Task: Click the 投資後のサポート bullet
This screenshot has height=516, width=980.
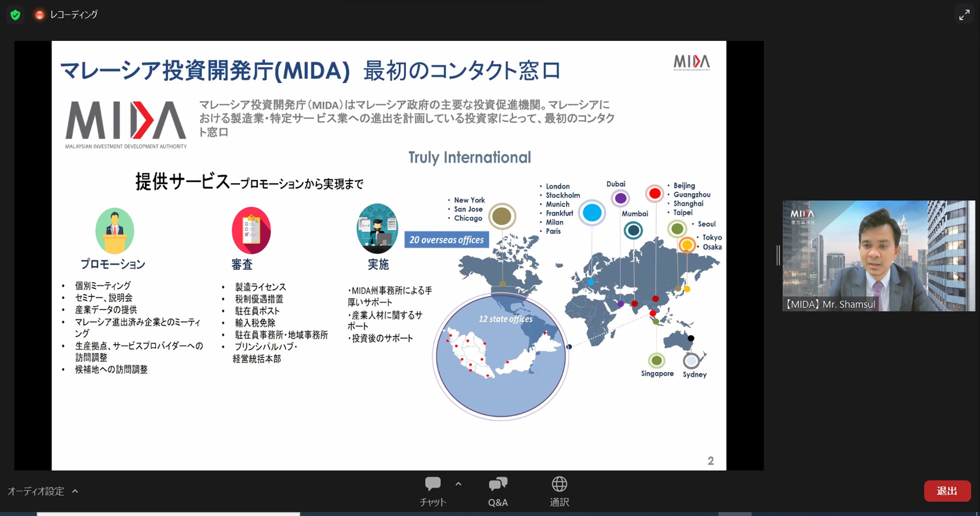Action: [x=381, y=338]
